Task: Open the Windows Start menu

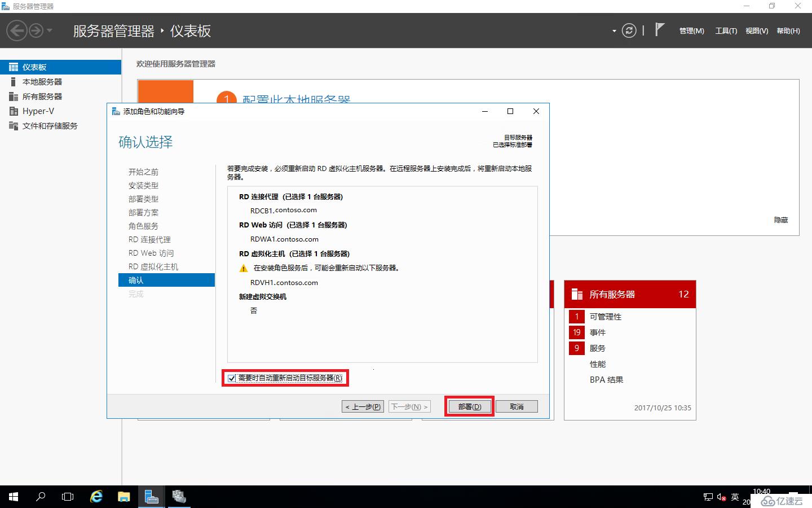Action: coord(14,497)
